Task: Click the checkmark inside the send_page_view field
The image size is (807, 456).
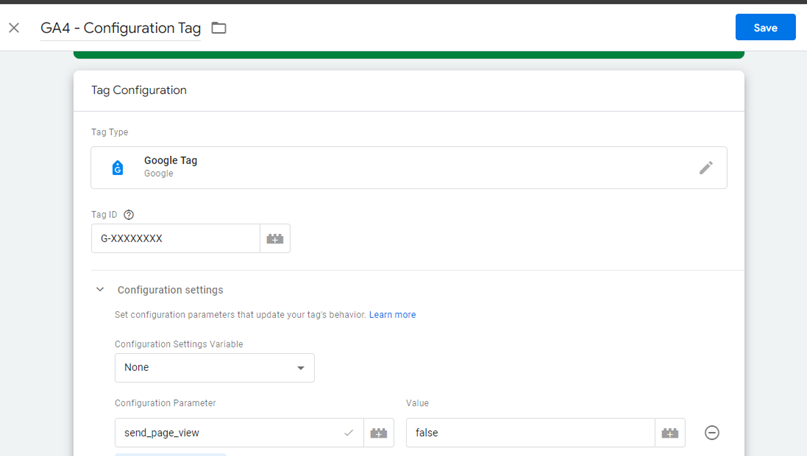Action: coord(348,433)
